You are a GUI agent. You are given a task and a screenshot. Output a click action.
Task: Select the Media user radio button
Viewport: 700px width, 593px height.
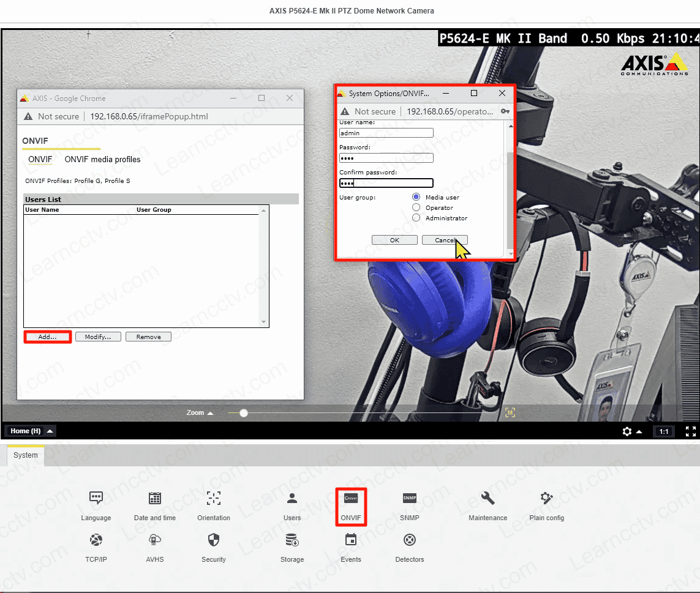coord(416,197)
